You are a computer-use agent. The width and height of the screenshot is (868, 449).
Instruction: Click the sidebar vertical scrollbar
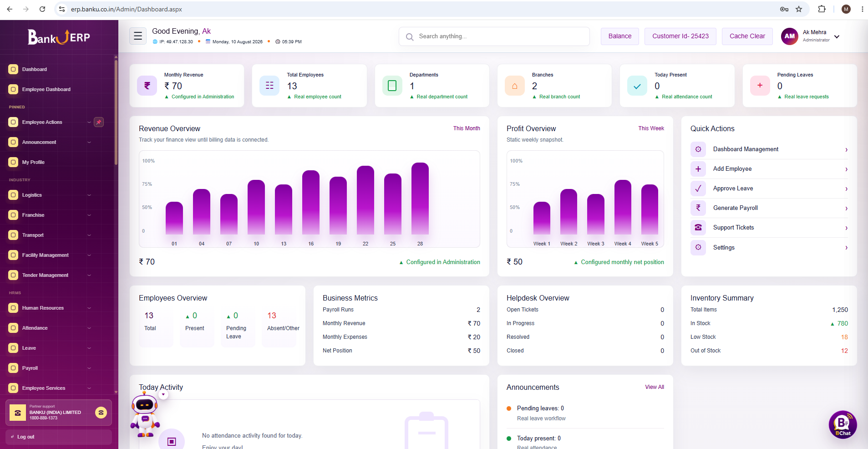tap(116, 112)
